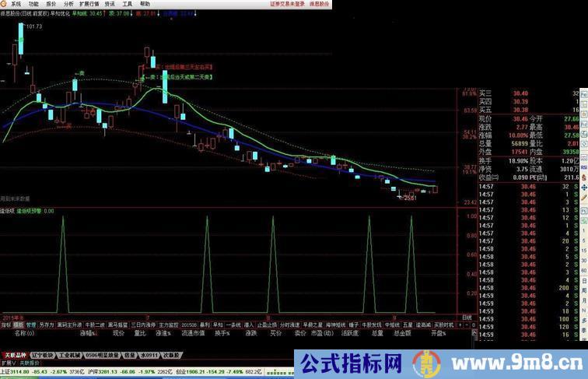Click the 管理 button in indicator bar
This screenshot has height=379, width=588.
click(31, 325)
